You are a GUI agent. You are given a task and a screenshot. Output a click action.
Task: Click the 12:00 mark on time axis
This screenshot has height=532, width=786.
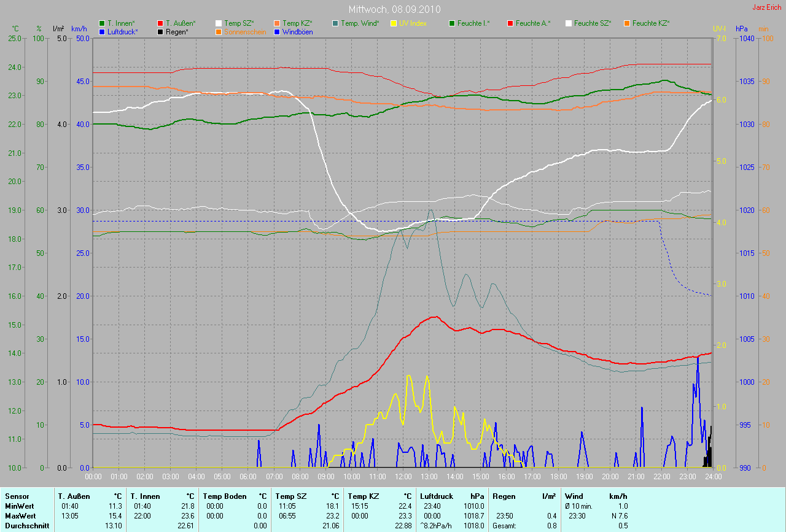(x=403, y=476)
